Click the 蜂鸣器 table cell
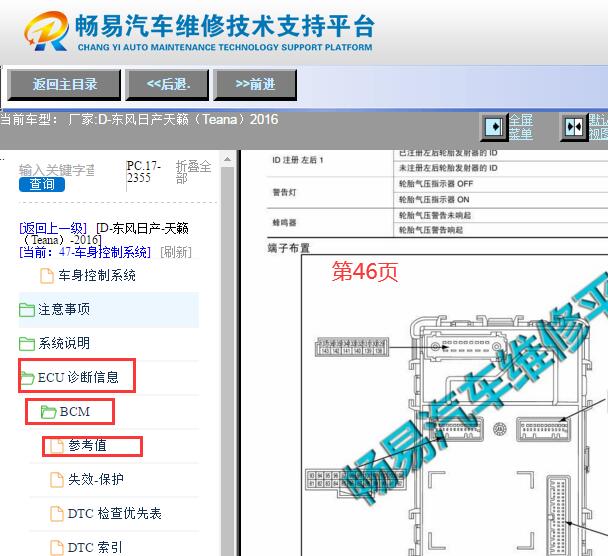 (284, 223)
